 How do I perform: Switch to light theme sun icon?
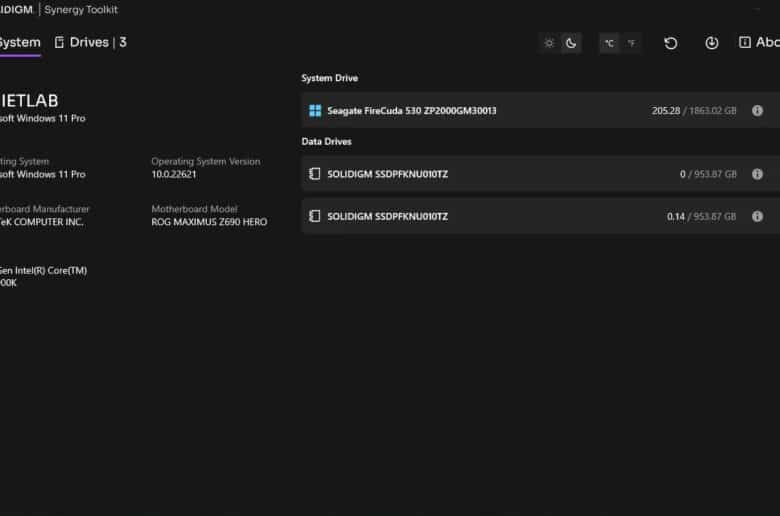tap(549, 43)
